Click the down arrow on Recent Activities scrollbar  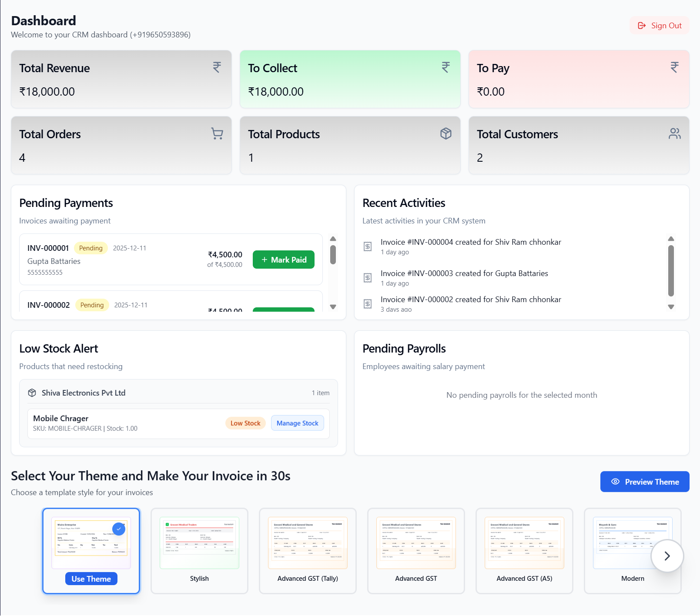pyautogui.click(x=670, y=307)
